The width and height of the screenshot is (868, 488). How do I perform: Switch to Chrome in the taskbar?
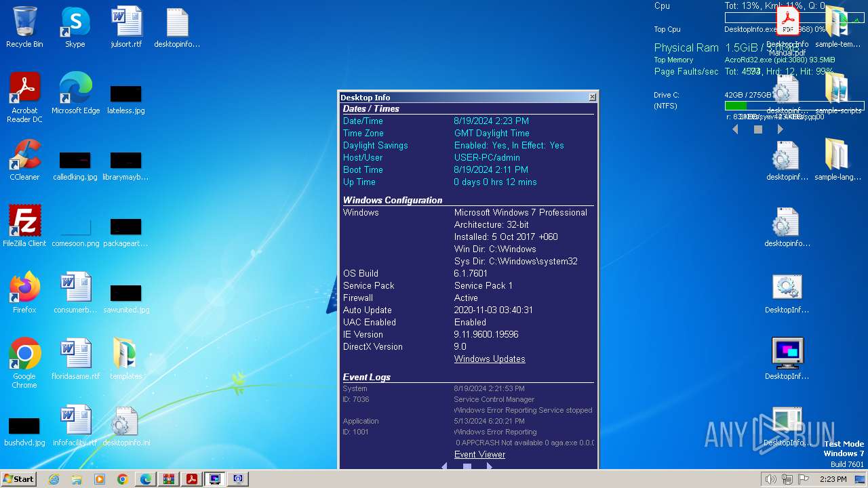click(x=123, y=479)
